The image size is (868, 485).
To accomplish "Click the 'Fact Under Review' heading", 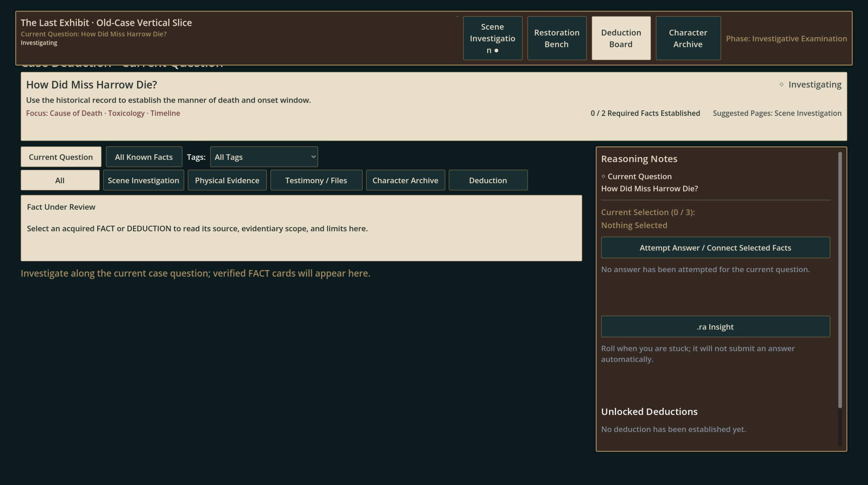I will (x=61, y=207).
